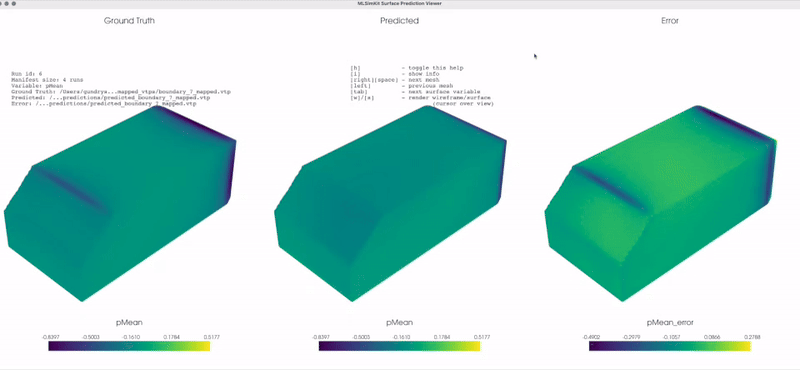Click the "(cursor over view)" note

coord(463,104)
